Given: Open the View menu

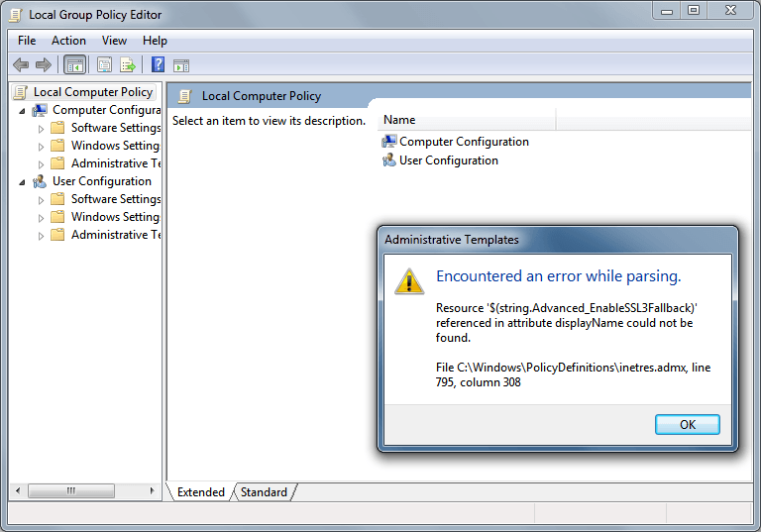Looking at the screenshot, I should point(114,41).
